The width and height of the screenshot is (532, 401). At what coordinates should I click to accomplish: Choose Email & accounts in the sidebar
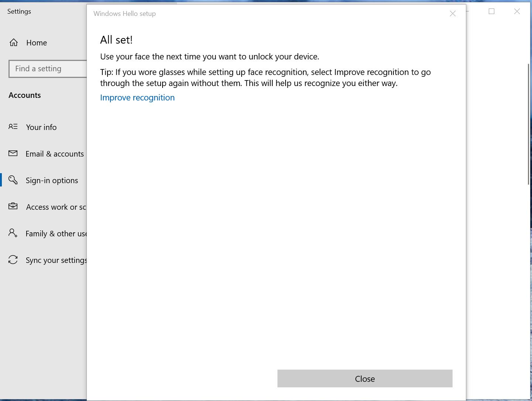[54, 154]
